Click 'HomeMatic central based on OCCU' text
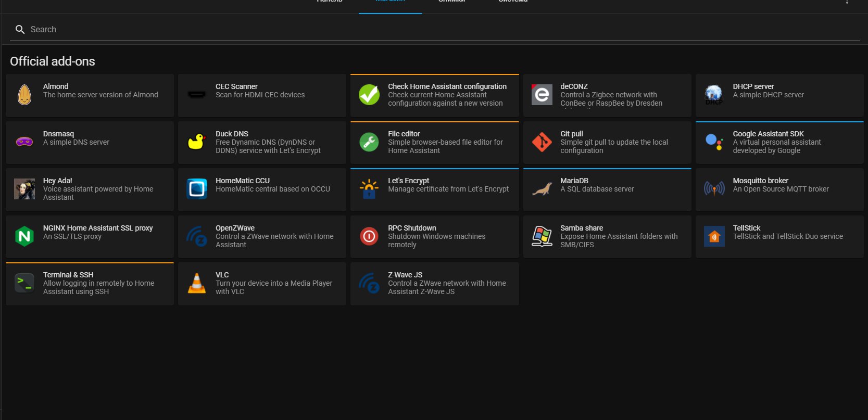 pyautogui.click(x=273, y=189)
